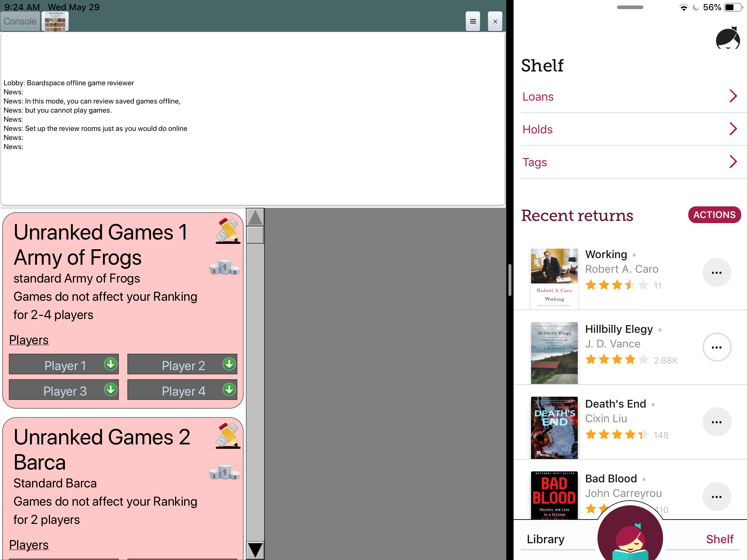Open the hamburger menu in Boardspace

[473, 21]
